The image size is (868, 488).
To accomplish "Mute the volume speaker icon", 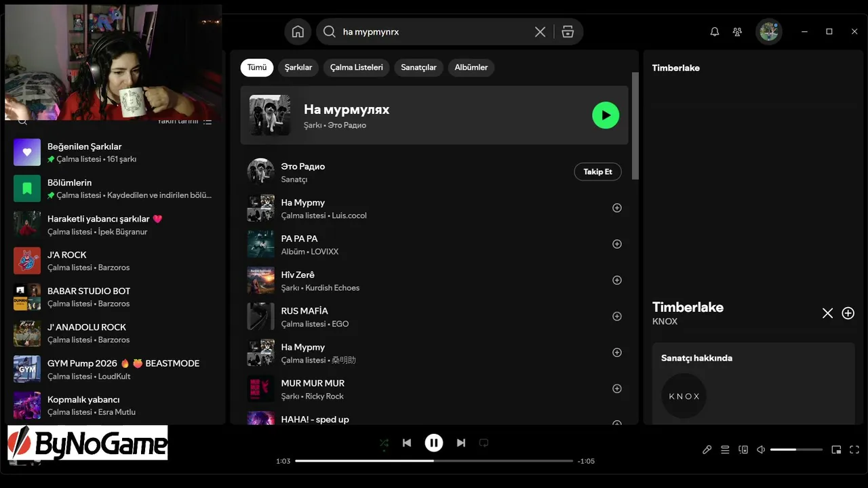I will 761,449.
